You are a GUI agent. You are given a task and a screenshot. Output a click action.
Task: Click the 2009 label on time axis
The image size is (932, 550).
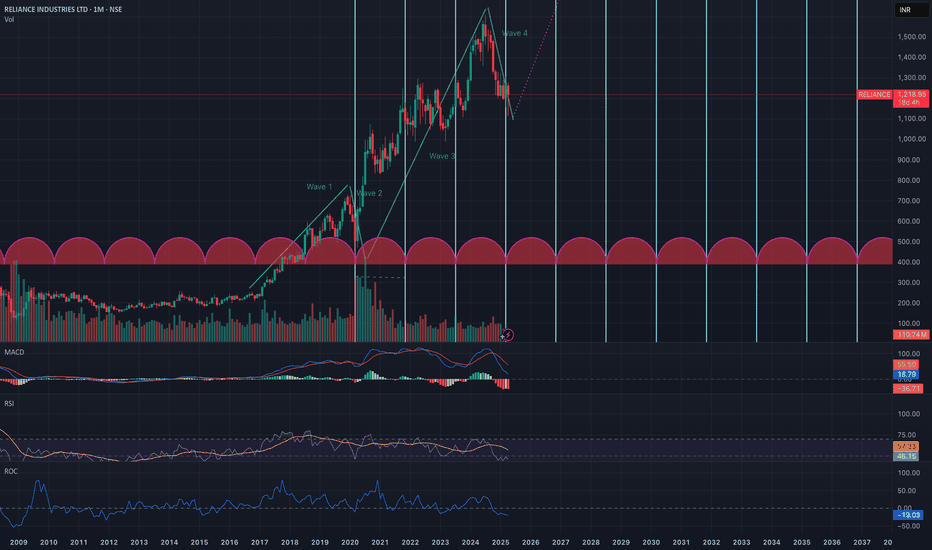tap(18, 542)
